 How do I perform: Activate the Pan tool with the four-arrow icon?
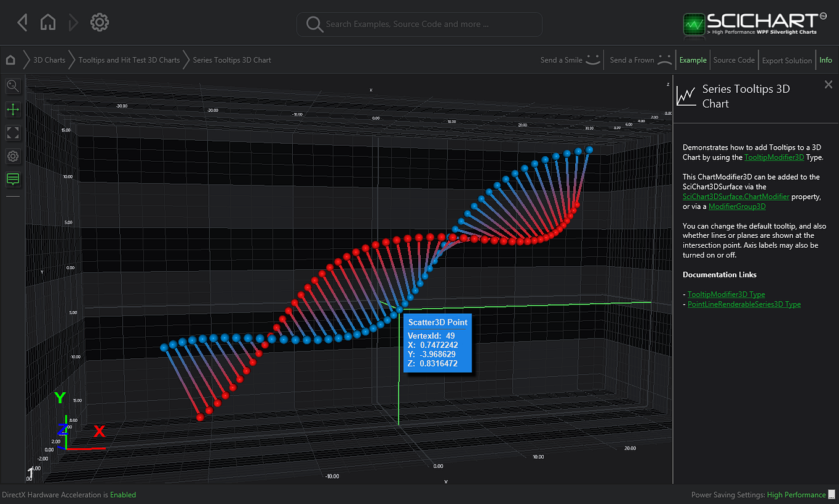click(x=13, y=109)
